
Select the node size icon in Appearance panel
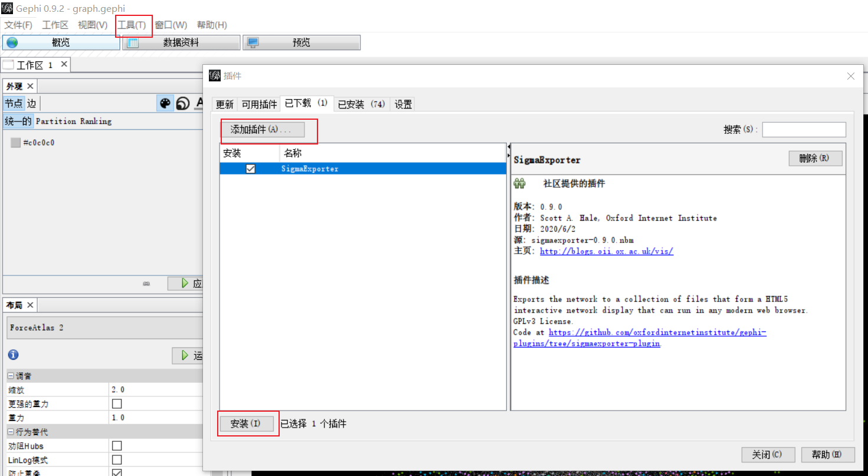(183, 104)
